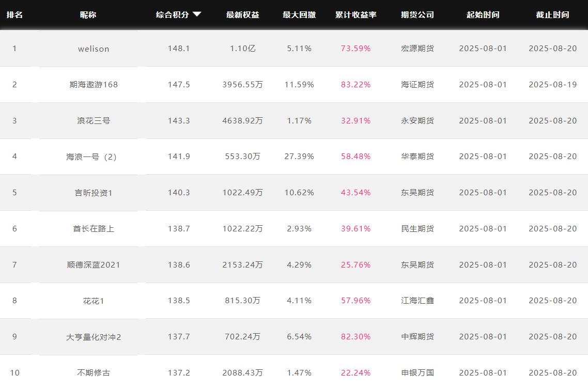Open the 酋长在路上 nickname
This screenshot has height=390, width=588.
click(x=94, y=229)
